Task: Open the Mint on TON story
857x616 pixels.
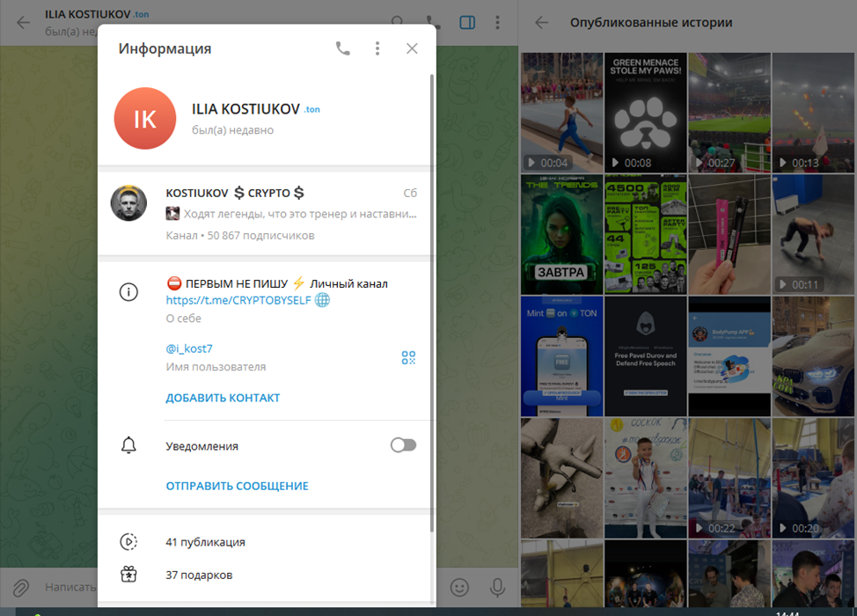Action: [x=562, y=356]
